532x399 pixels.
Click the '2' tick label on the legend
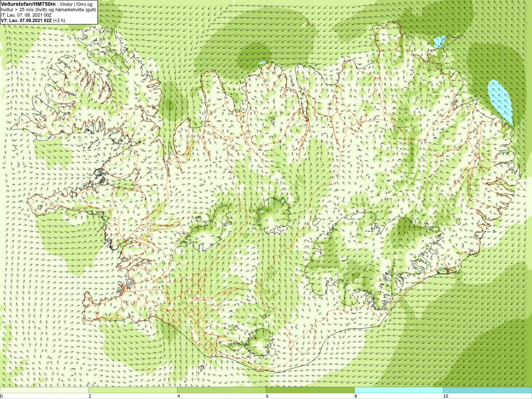pos(90,397)
